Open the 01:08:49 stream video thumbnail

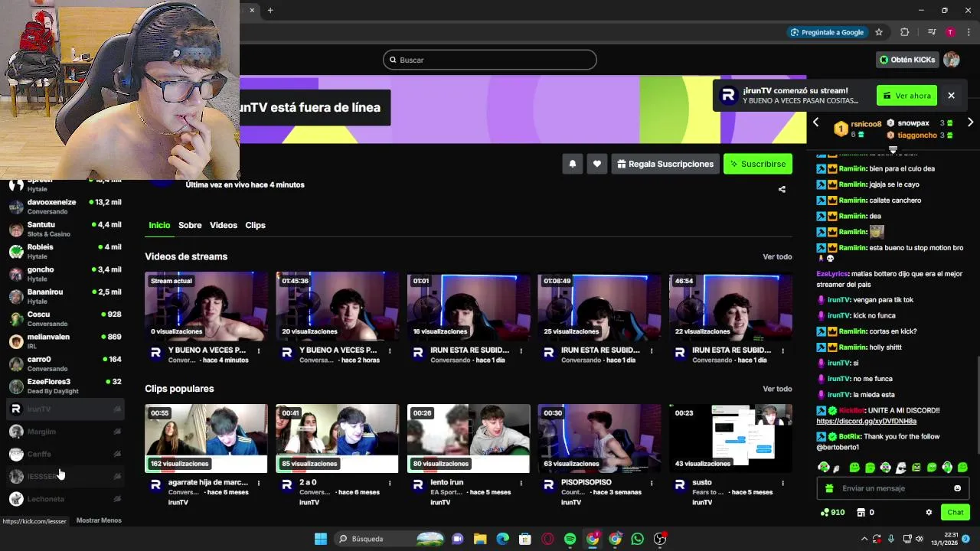click(599, 306)
